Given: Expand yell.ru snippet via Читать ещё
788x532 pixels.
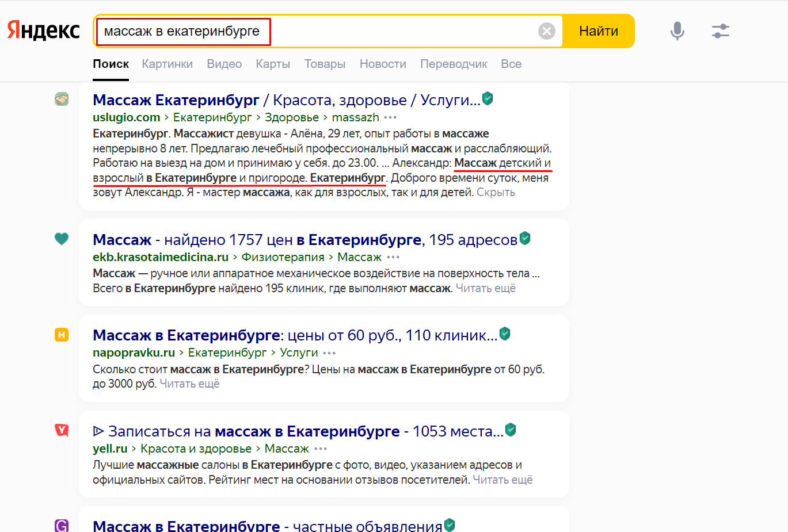Looking at the screenshot, I should (x=503, y=480).
